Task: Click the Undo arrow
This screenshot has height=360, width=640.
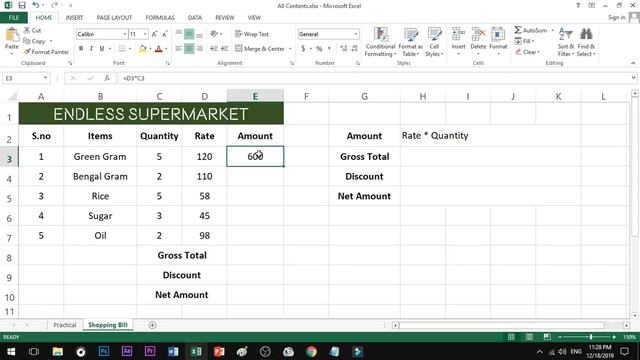Action: point(36,5)
